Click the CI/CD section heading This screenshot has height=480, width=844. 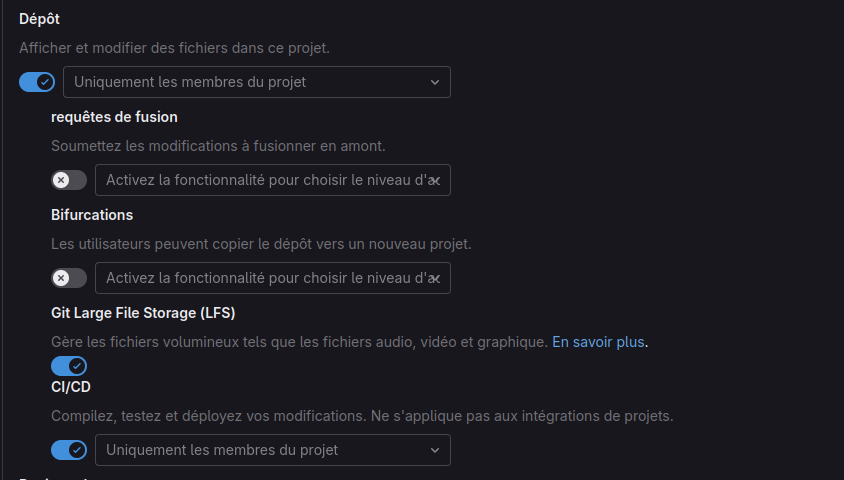pyautogui.click(x=71, y=386)
